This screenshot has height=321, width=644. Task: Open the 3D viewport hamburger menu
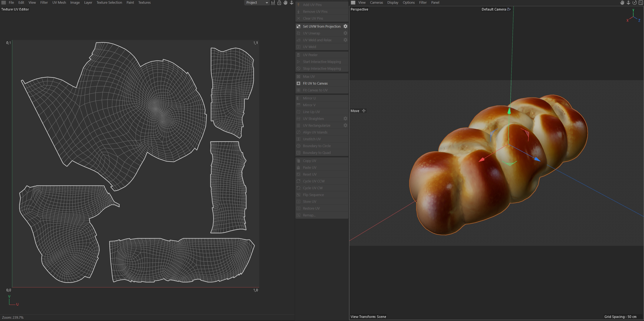click(353, 2)
